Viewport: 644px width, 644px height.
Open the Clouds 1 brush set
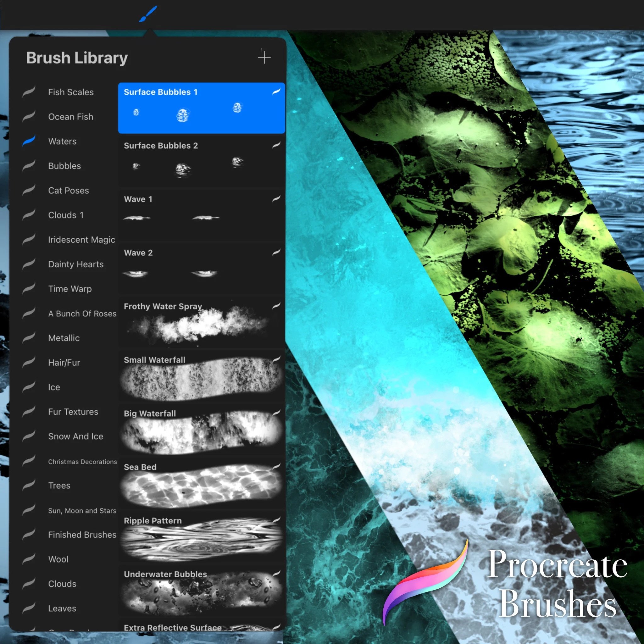[66, 215]
